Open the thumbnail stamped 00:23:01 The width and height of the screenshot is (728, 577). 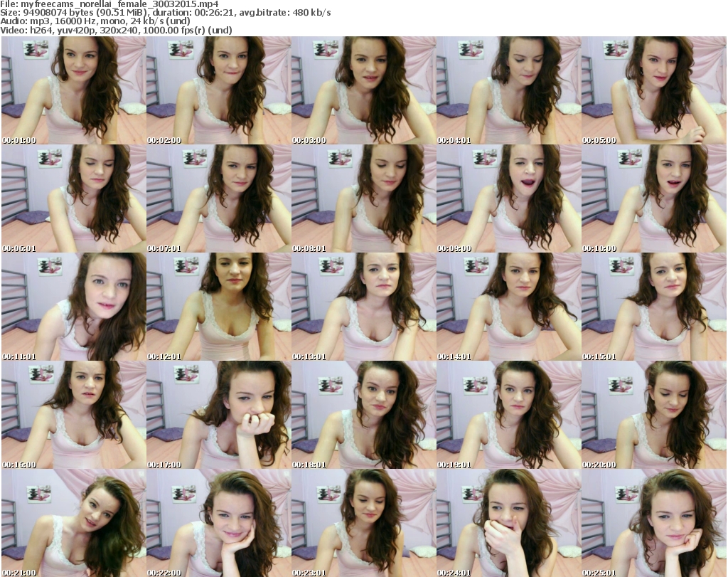pos(364,523)
